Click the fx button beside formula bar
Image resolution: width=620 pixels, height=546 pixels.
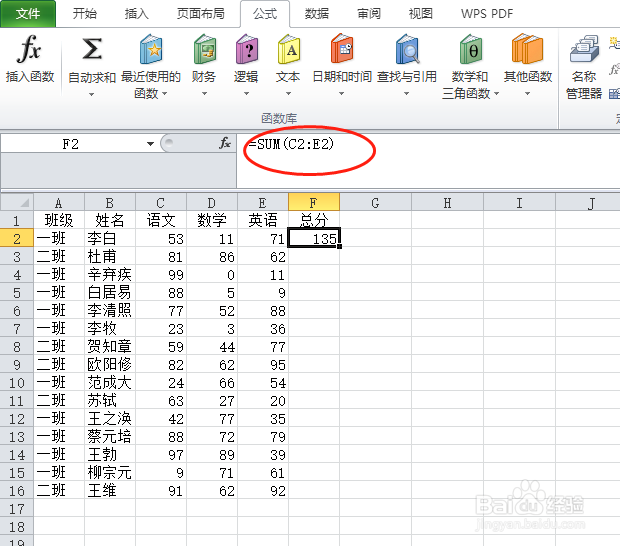point(225,143)
